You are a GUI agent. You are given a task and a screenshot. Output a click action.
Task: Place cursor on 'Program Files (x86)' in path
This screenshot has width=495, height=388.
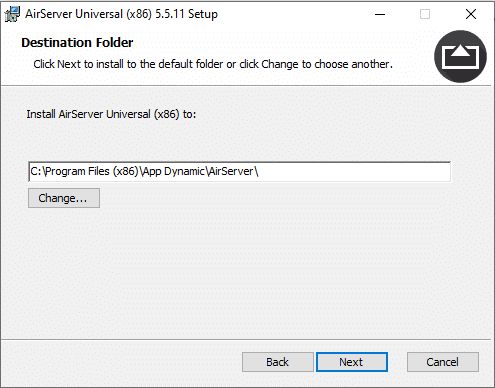(91, 172)
